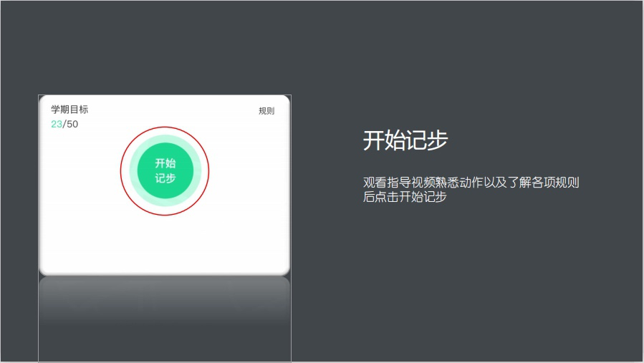Open the 规则 link on the card
Image resolution: width=644 pixels, height=363 pixels.
tap(266, 111)
